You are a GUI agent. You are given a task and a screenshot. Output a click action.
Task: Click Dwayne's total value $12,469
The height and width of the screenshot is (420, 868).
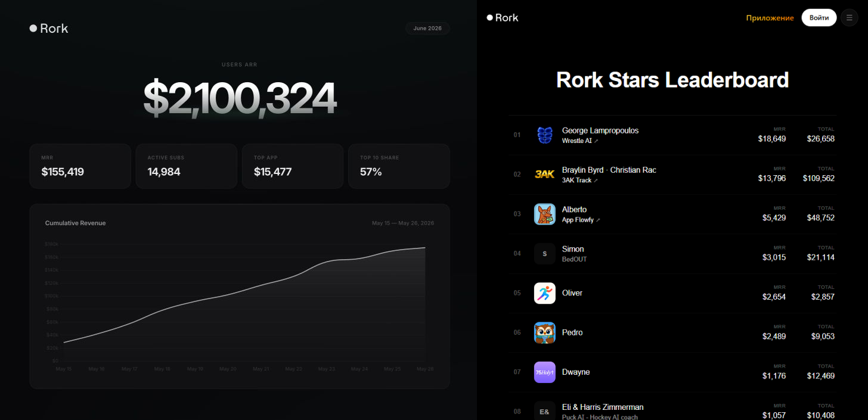821,376
